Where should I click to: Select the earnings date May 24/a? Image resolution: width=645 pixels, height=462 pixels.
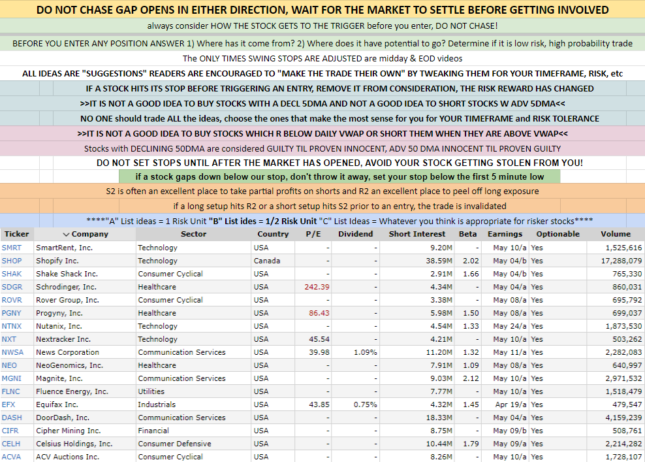510,326
